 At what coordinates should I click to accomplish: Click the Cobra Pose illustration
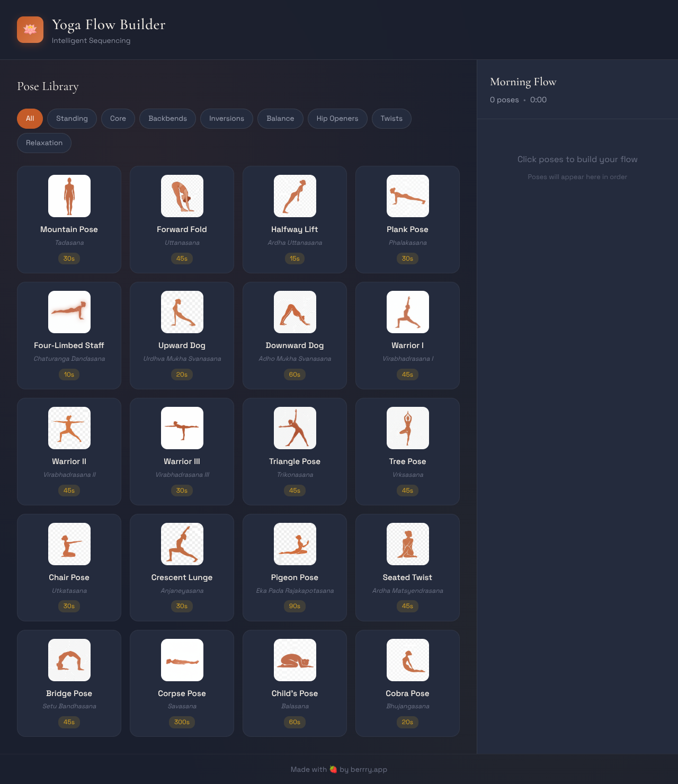[408, 660]
